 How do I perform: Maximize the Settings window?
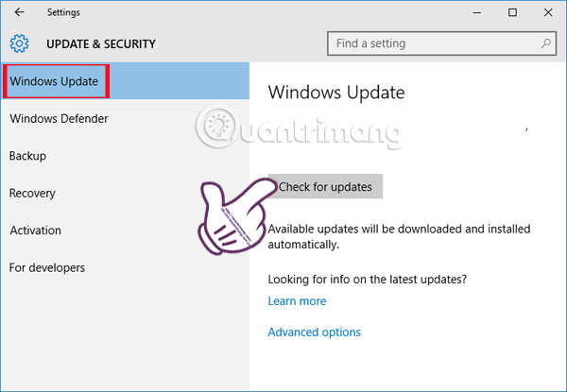tap(512, 12)
